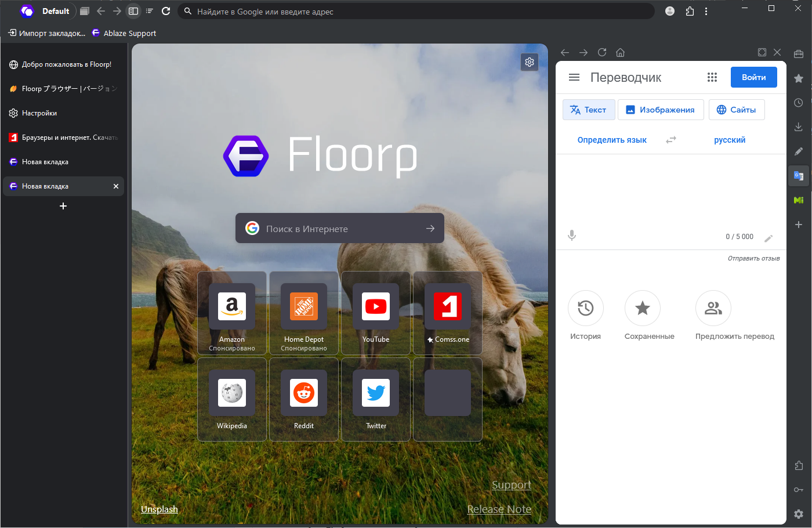The image size is (812, 528).
Task: Open the Ablaze Support bookmark
Action: [124, 33]
